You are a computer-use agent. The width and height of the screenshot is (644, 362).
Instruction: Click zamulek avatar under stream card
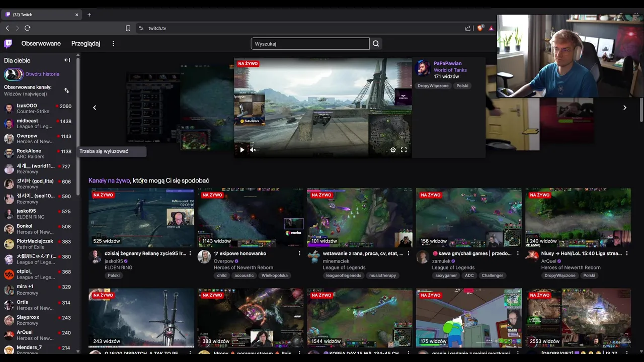point(422,257)
